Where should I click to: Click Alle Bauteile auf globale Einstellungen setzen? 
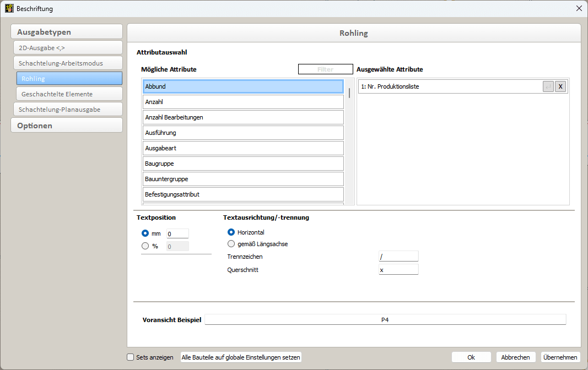point(241,357)
